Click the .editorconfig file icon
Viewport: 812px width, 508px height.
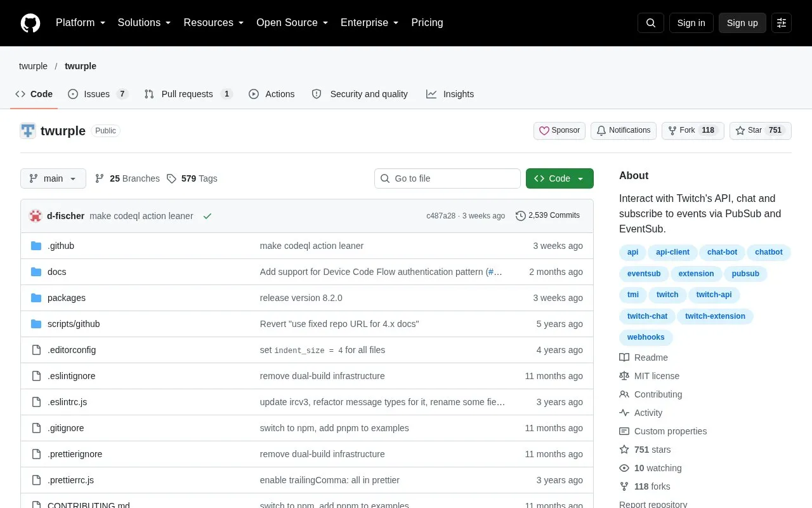tap(36, 350)
